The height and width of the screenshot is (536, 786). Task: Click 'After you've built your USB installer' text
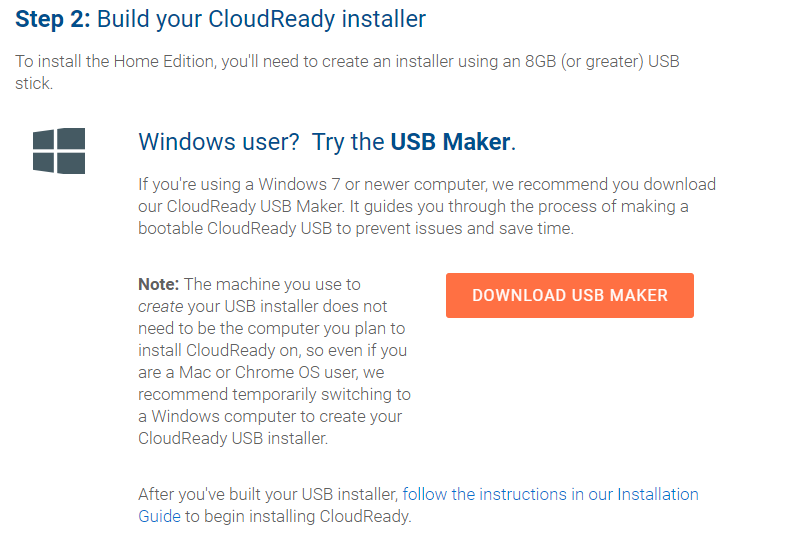(268, 494)
